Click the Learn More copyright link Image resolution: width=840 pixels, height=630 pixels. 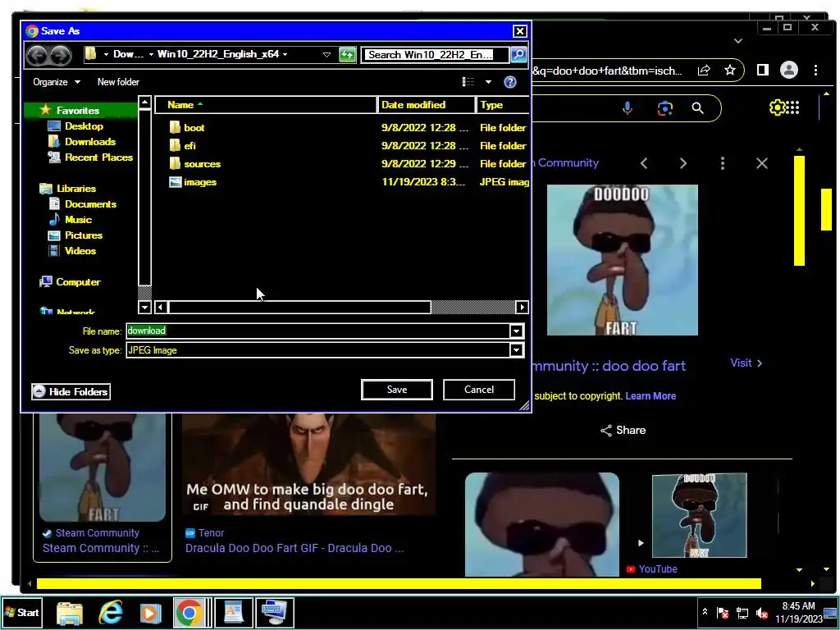tap(651, 396)
